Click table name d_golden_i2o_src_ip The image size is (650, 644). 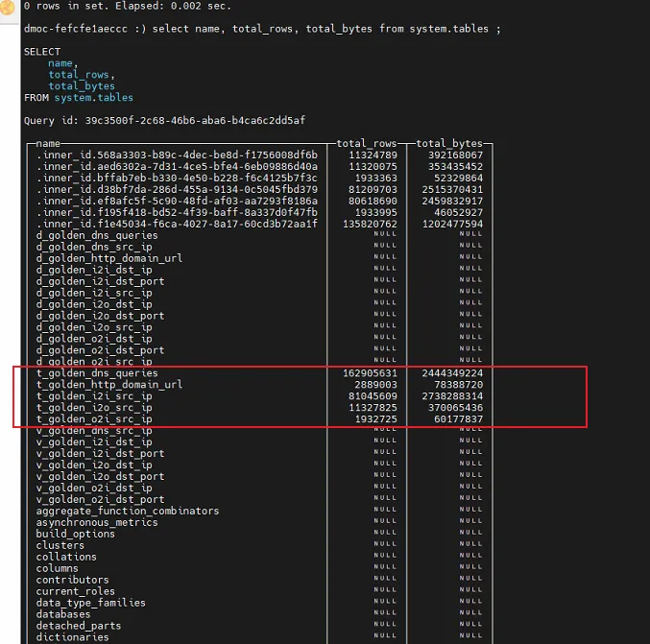[x=94, y=327]
